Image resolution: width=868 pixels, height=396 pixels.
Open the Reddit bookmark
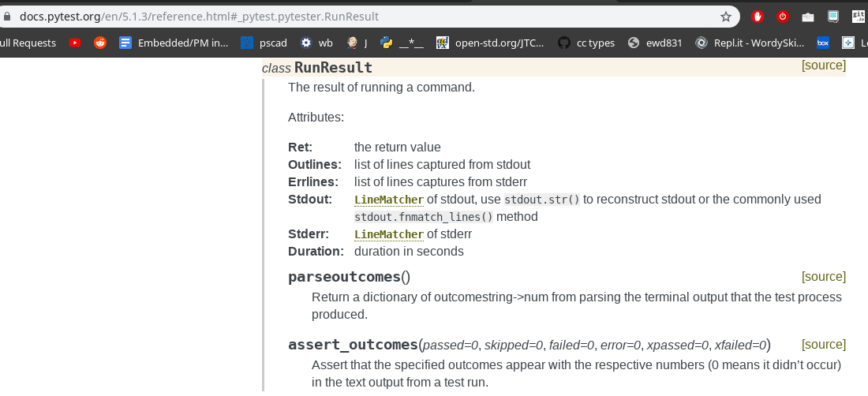100,43
